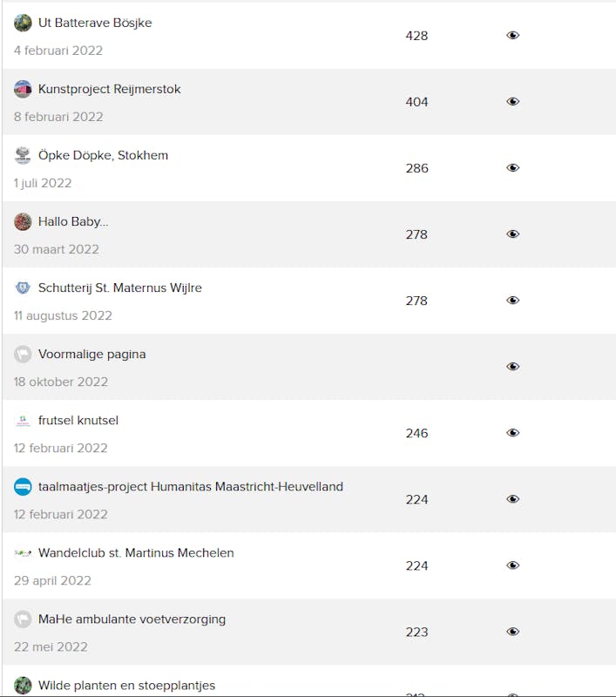Image resolution: width=616 pixels, height=697 pixels.
Task: Click the MaHe ambulante voetverzorging flag icon
Action: pos(23,619)
